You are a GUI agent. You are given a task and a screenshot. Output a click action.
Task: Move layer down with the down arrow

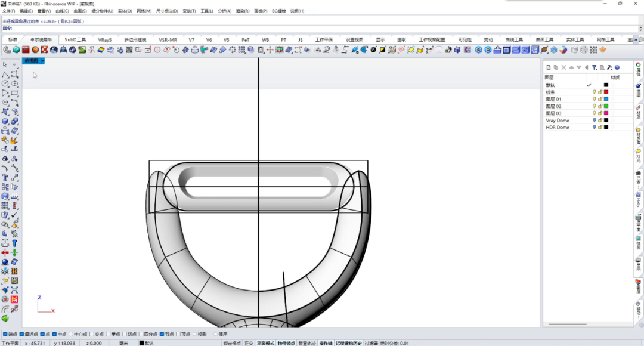(x=578, y=67)
